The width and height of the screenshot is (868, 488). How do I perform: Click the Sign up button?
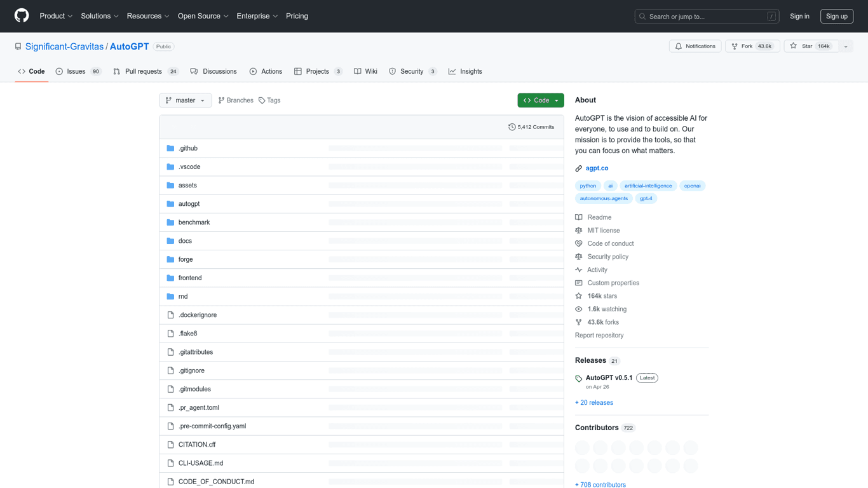[836, 17]
